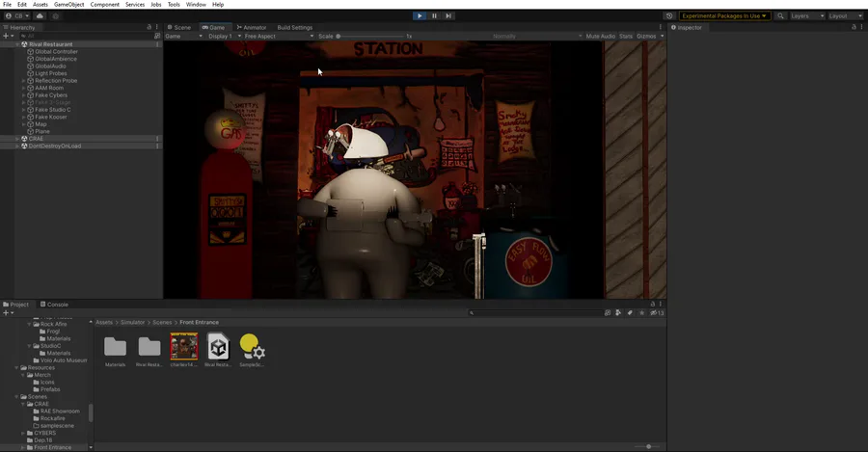Open the File menu
Image resolution: width=868 pixels, height=452 pixels.
coord(7,5)
